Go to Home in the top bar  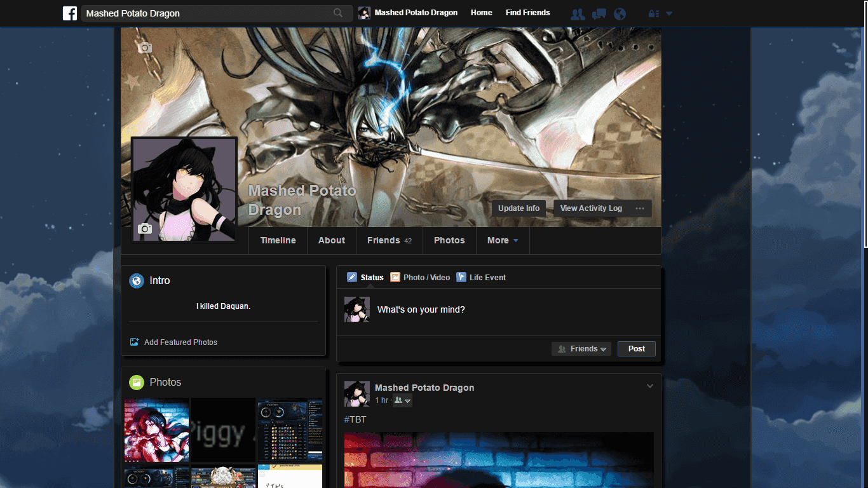[x=482, y=13]
